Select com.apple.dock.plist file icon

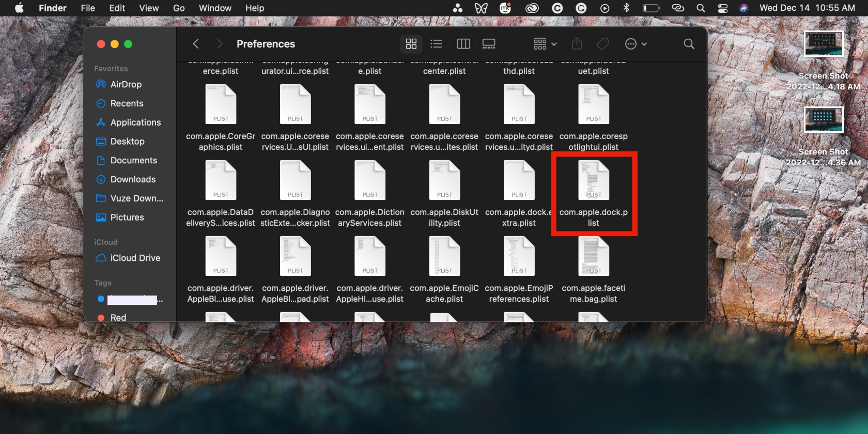click(594, 180)
